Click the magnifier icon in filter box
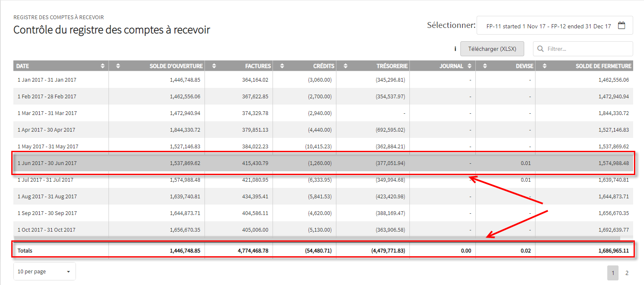The width and height of the screenshot is (644, 285). click(540, 49)
